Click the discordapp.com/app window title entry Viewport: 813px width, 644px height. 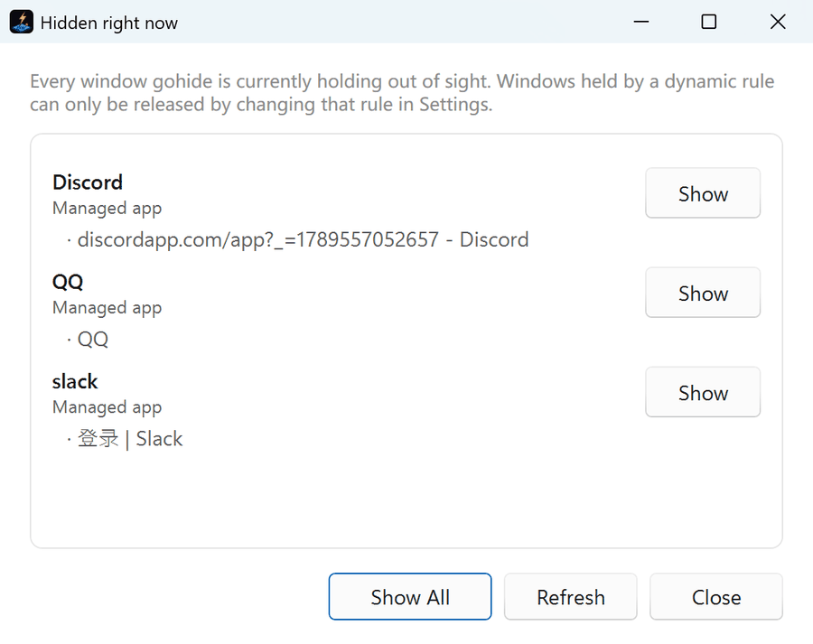tap(297, 239)
